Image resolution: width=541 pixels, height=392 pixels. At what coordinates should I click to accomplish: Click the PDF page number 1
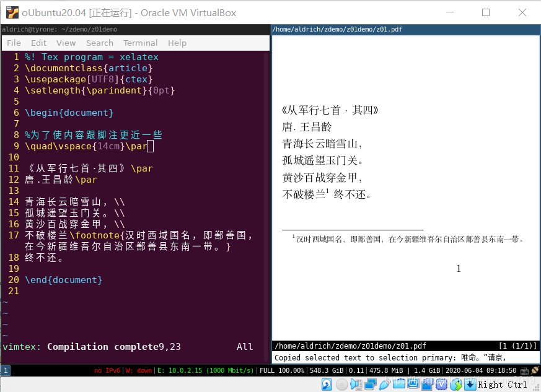coord(459,269)
